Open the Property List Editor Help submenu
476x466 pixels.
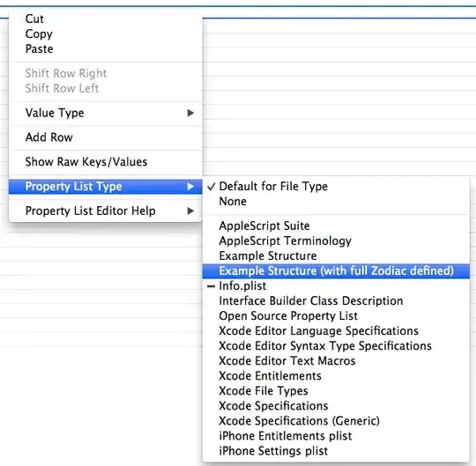(x=106, y=211)
